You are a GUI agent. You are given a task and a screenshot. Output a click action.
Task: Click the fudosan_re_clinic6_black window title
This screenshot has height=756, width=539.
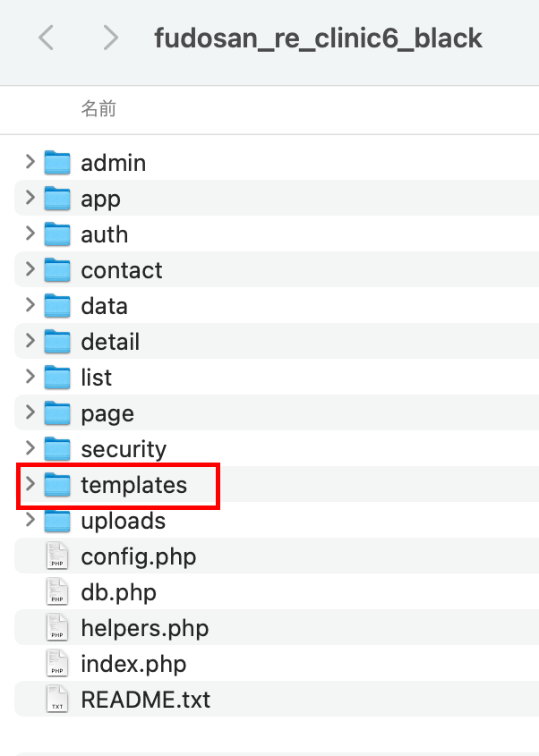pos(318,38)
